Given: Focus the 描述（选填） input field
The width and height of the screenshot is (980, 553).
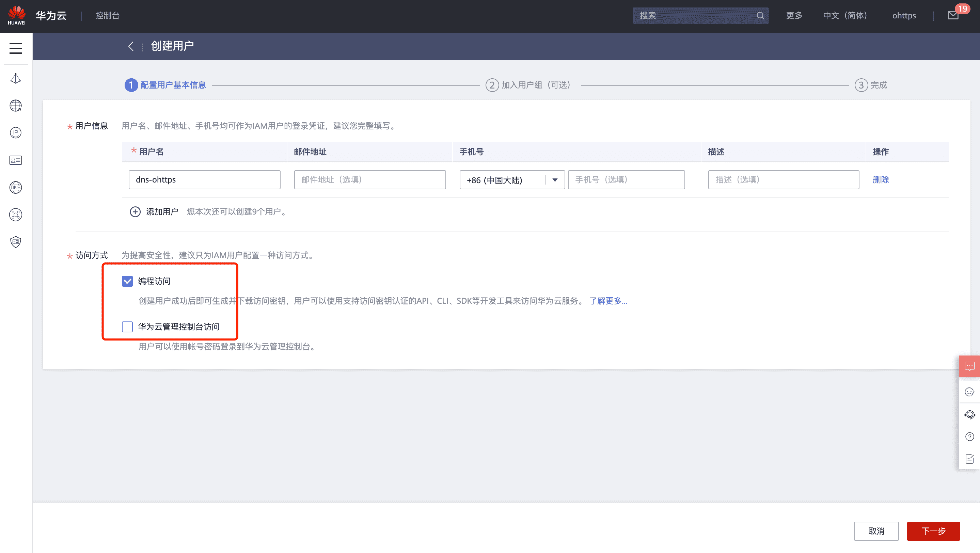Looking at the screenshot, I should pyautogui.click(x=783, y=180).
